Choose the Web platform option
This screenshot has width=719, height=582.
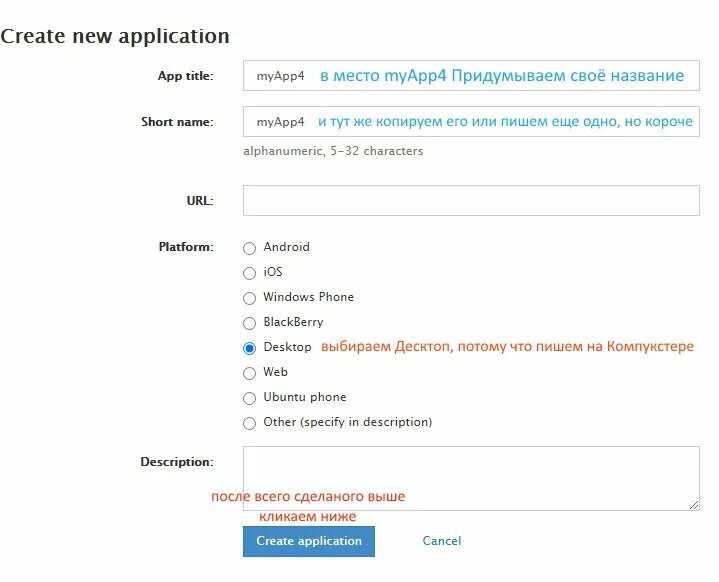(250, 373)
